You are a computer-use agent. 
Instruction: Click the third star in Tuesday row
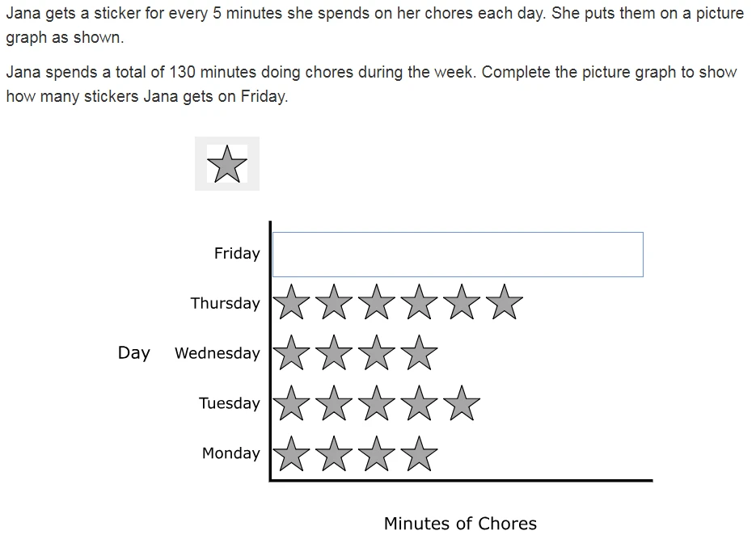point(377,403)
